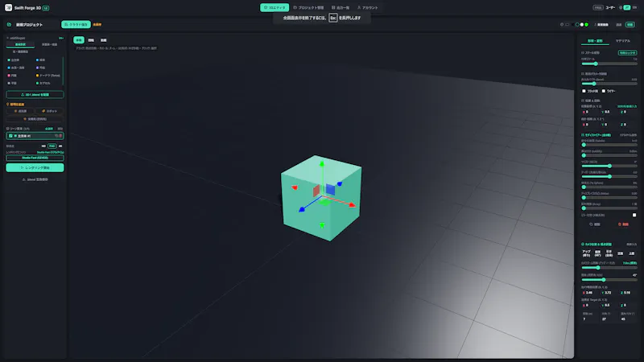This screenshot has height=362, width=644.
Task: Open the アカウント tab
Action: pos(368,7)
